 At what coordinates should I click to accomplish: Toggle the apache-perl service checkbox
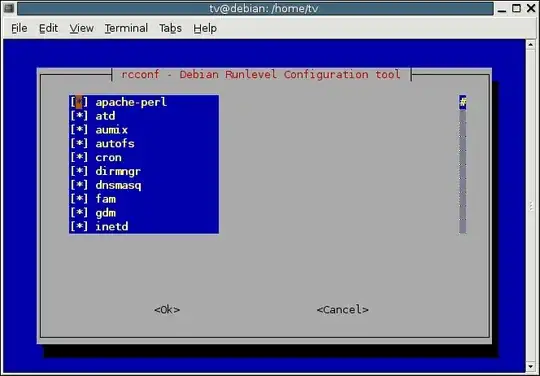pos(79,102)
